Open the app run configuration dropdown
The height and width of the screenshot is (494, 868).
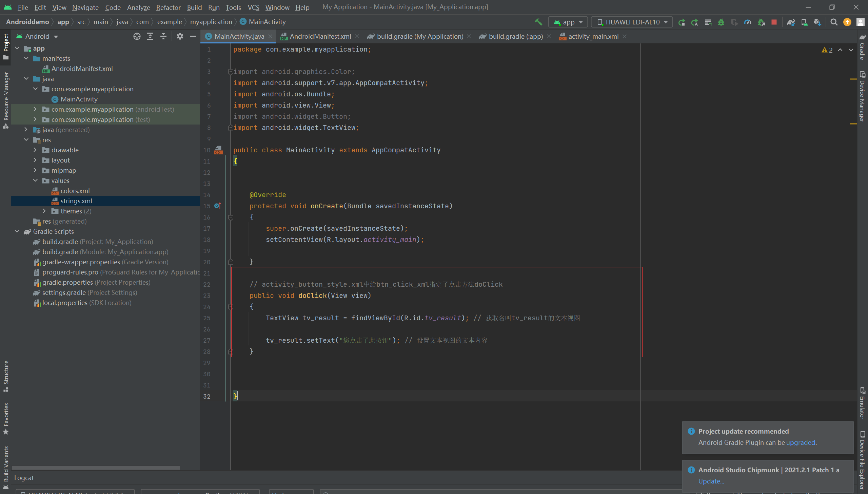click(568, 22)
